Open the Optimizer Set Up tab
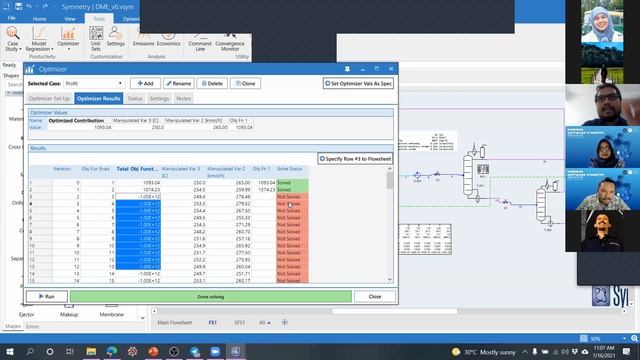 tap(49, 98)
